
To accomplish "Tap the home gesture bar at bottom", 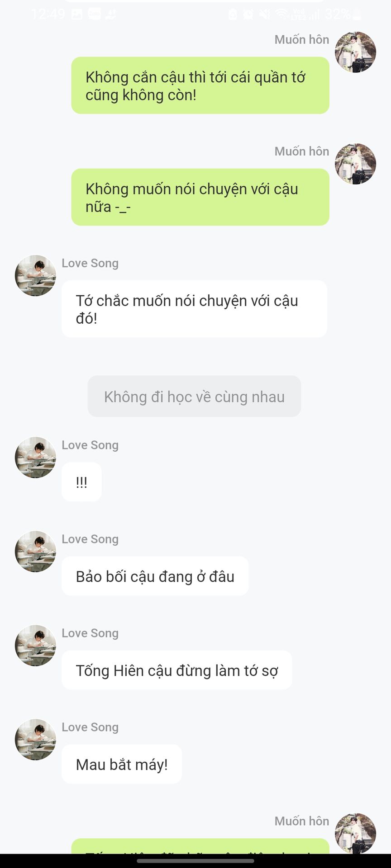I will coord(195,861).
